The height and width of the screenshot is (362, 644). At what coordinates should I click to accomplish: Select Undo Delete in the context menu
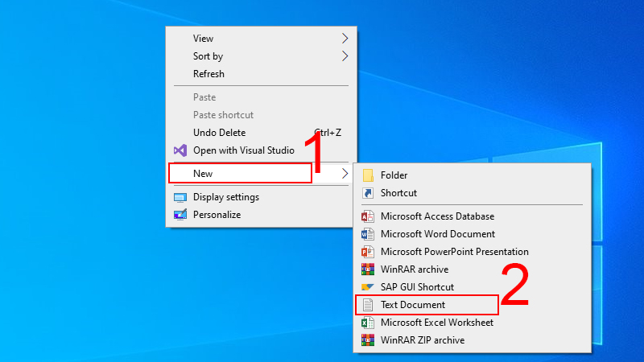click(261, 133)
